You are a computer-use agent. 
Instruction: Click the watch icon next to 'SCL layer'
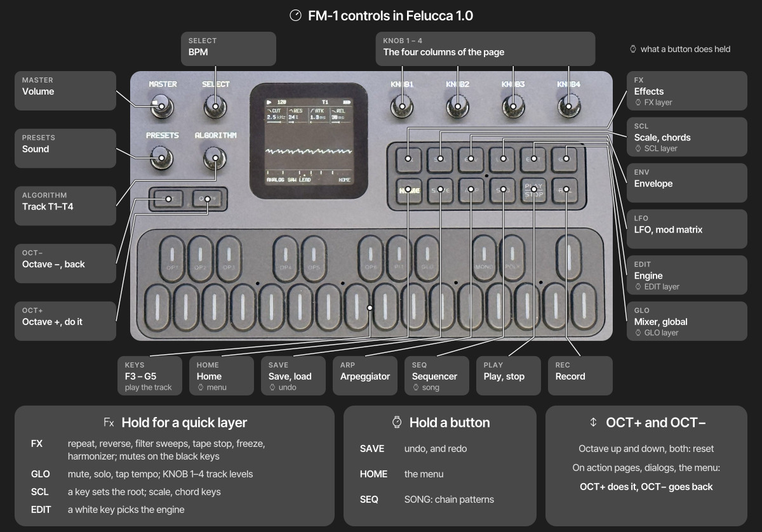coord(638,149)
